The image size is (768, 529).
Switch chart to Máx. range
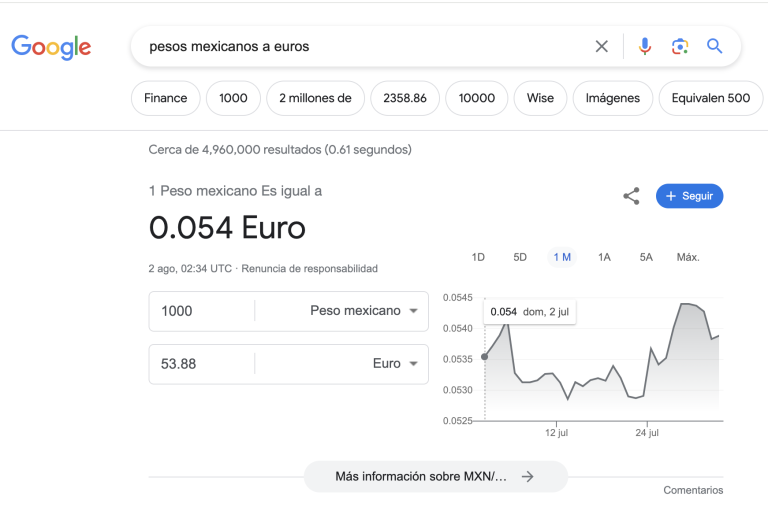coord(688,257)
